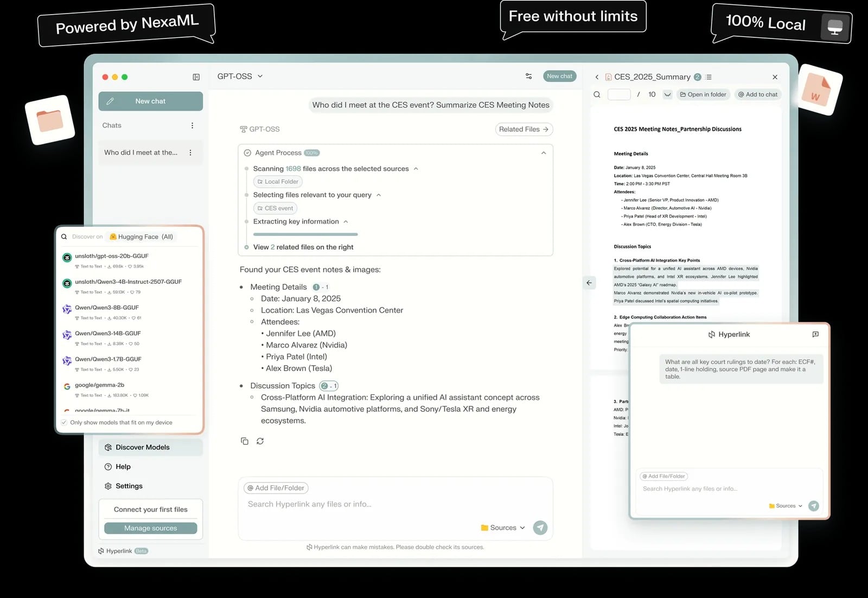Open Settings from the sidebar

click(x=129, y=486)
